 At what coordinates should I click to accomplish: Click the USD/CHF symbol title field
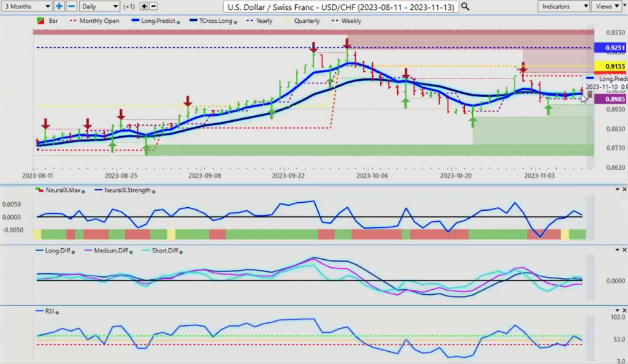pyautogui.click(x=341, y=7)
